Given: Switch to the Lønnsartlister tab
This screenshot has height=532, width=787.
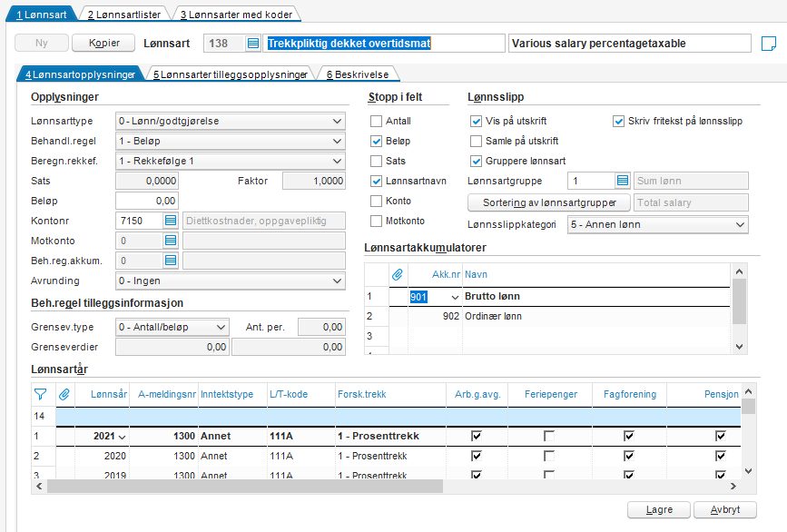Looking at the screenshot, I should (x=124, y=15).
